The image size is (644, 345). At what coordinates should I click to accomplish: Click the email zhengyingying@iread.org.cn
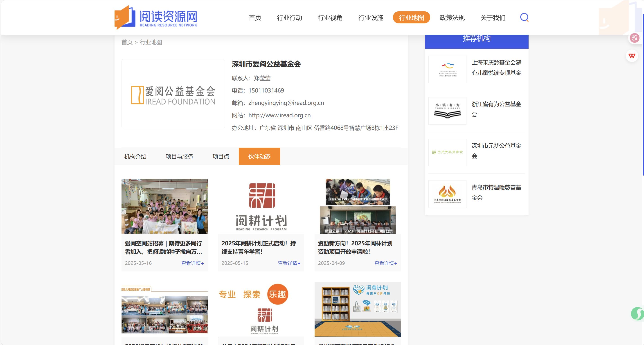(x=286, y=103)
